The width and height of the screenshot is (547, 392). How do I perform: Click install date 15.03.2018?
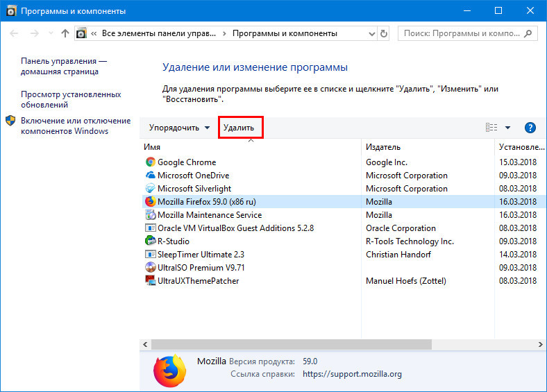coord(518,162)
